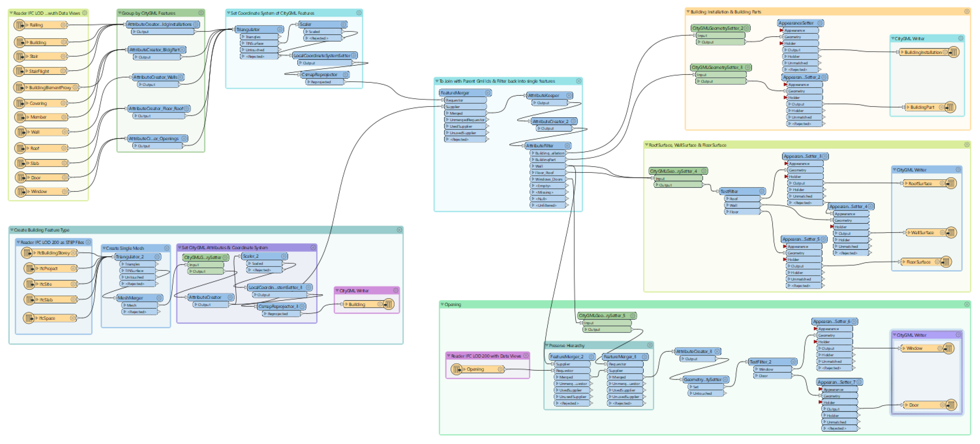The width and height of the screenshot is (980, 444).
Task: Expand the Merged port of FeatureMerger
Action: (447, 113)
